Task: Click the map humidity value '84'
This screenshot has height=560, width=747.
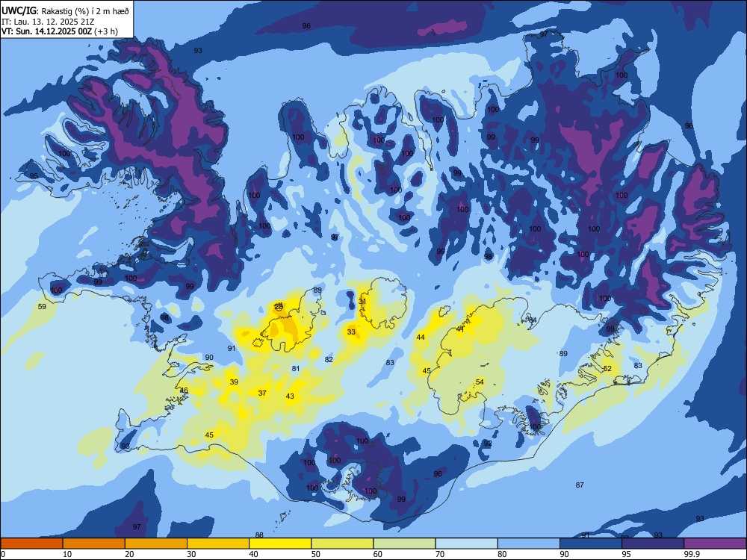Action: pyautogui.click(x=533, y=320)
